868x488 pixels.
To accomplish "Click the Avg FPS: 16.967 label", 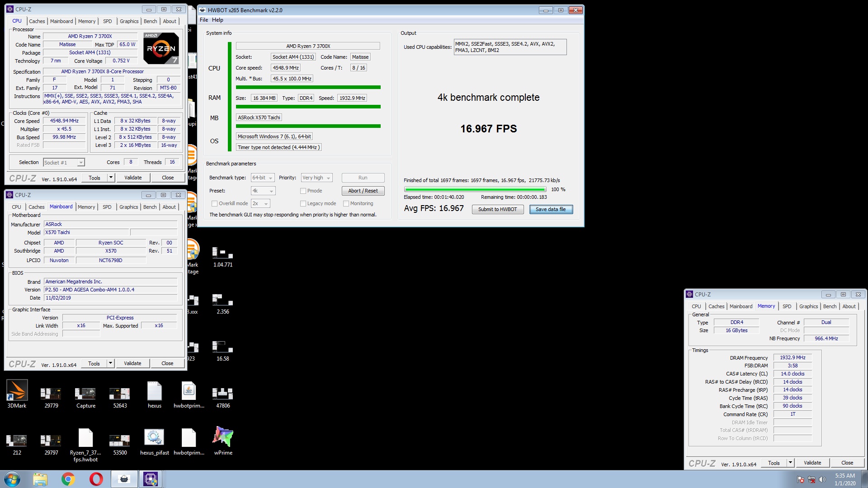I will point(434,208).
